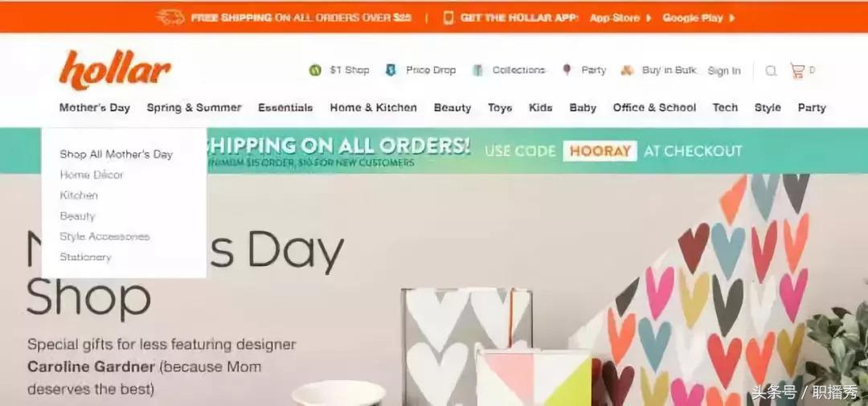Image resolution: width=868 pixels, height=406 pixels.
Task: Open the search magnifier icon
Action: point(771,71)
